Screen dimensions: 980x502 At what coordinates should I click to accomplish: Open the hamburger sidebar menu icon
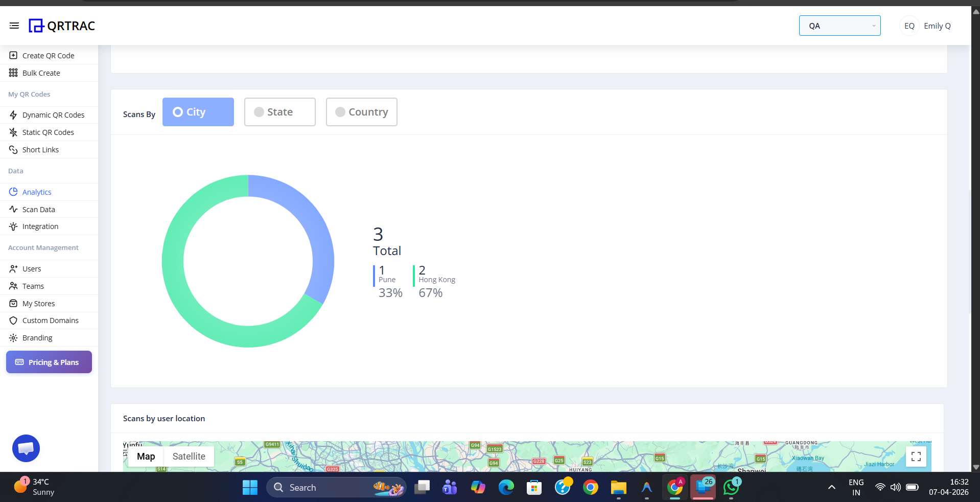point(14,26)
